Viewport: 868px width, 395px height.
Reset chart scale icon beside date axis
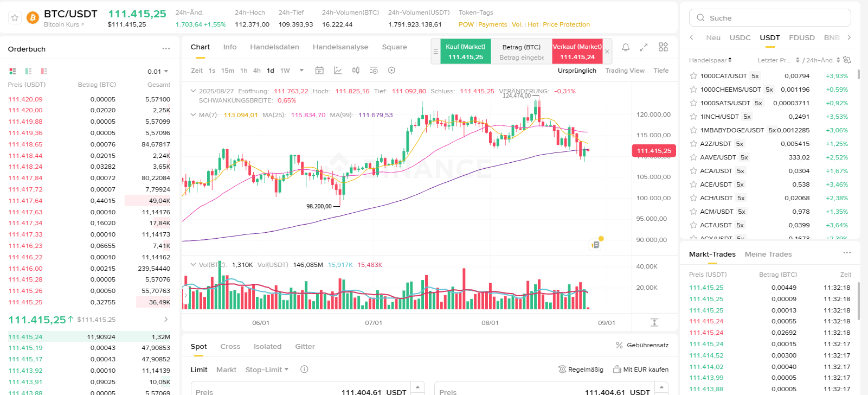pyautogui.click(x=654, y=322)
